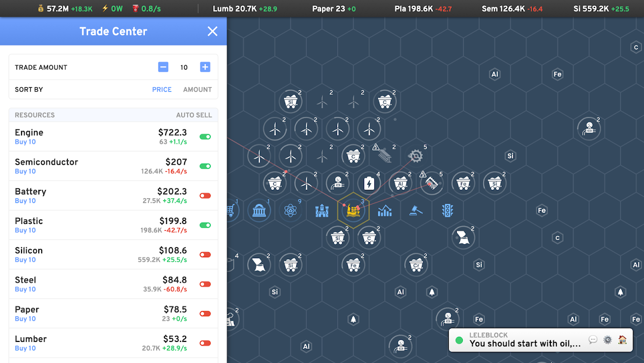The width and height of the screenshot is (644, 363).
Task: Enable auto sell for Silicon
Action: (x=205, y=255)
